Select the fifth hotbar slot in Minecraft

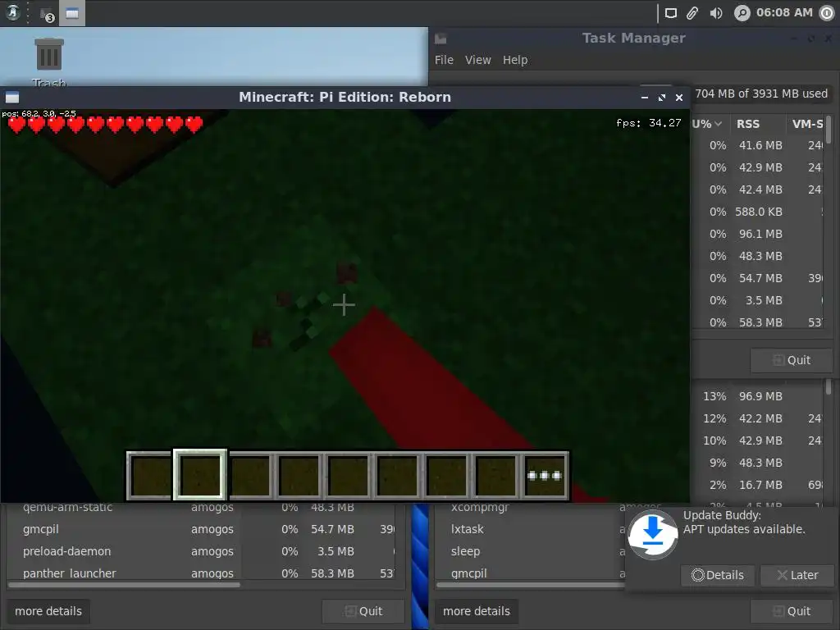coord(348,475)
